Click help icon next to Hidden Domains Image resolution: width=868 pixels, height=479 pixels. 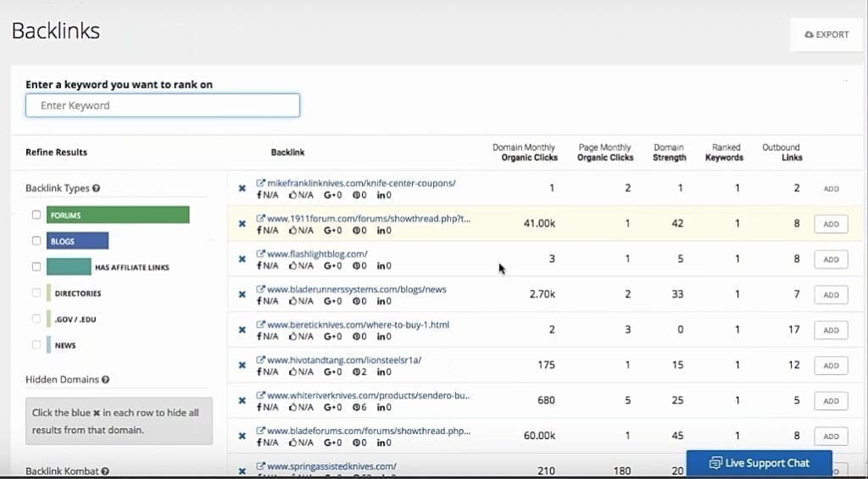click(x=105, y=380)
